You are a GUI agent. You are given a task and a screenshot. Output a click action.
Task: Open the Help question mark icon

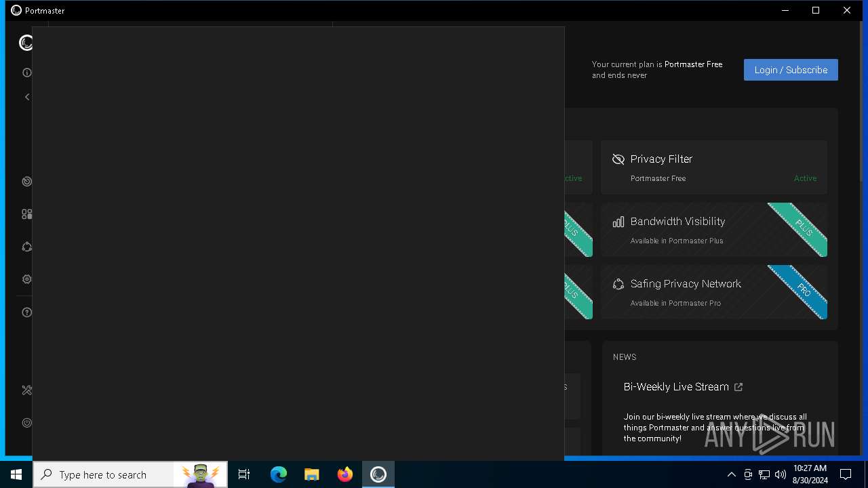[x=27, y=312]
